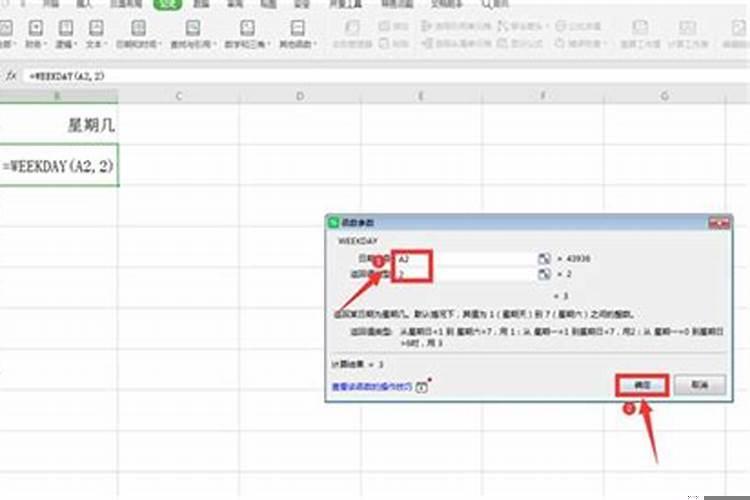Click the date serial field containing A2

pos(465,258)
